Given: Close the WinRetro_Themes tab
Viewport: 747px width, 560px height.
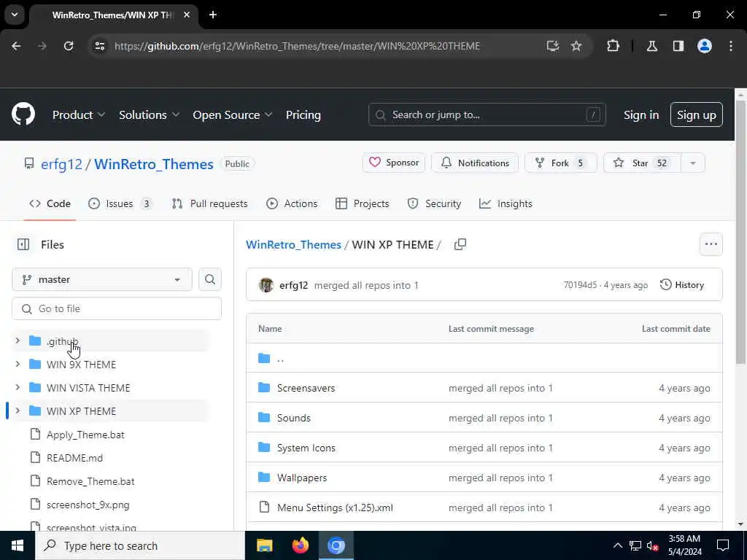Looking at the screenshot, I should 187,15.
